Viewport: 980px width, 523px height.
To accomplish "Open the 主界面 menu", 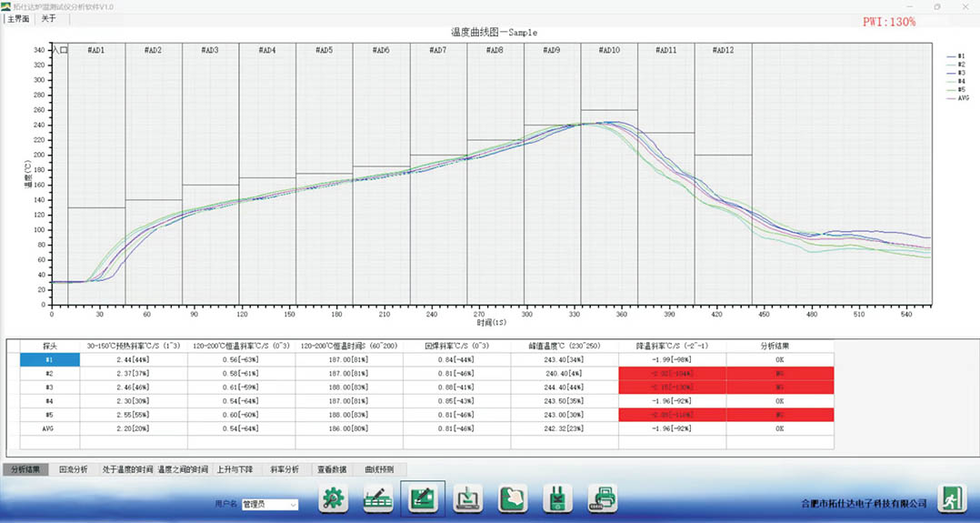I will [19, 18].
